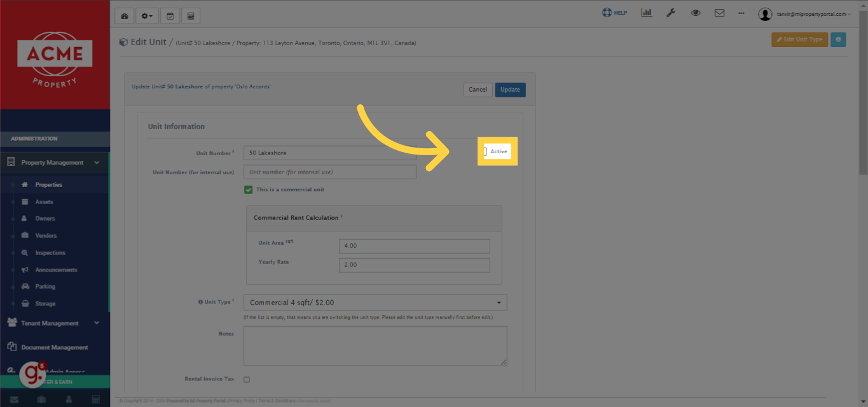Viewport: 868px width, 407px height.
Task: Click the Notes text area
Action: pos(375,346)
